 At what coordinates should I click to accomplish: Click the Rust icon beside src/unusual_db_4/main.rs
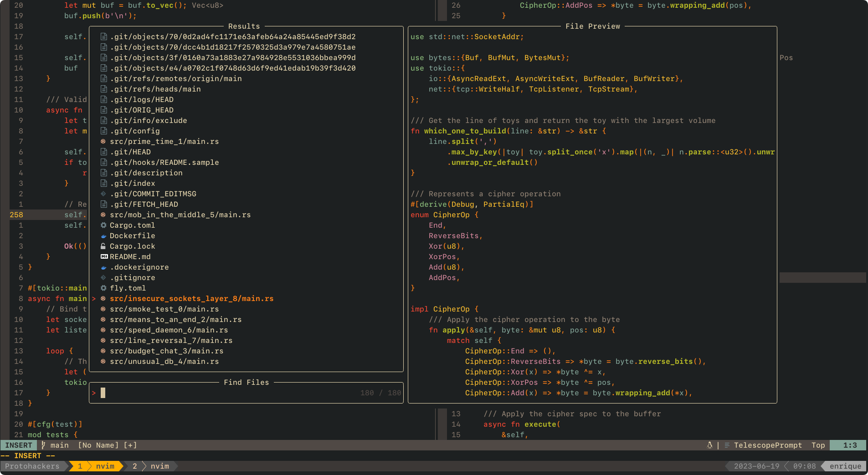pos(103,361)
